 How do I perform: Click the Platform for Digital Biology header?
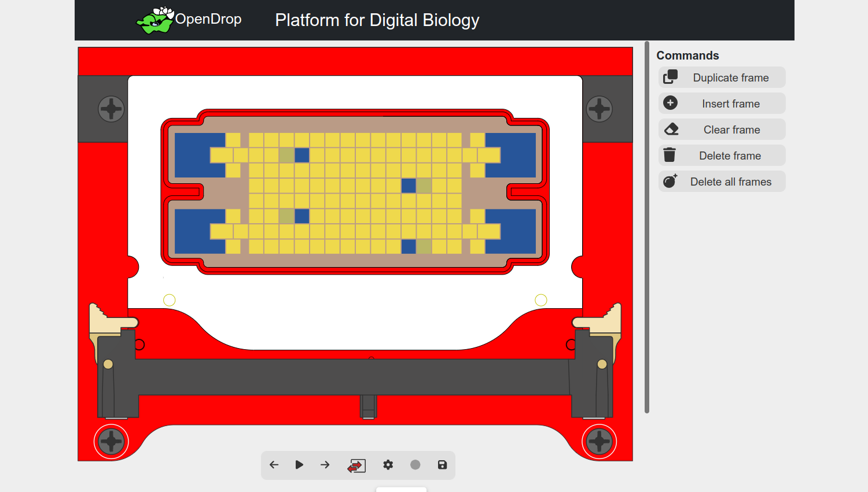[377, 20]
